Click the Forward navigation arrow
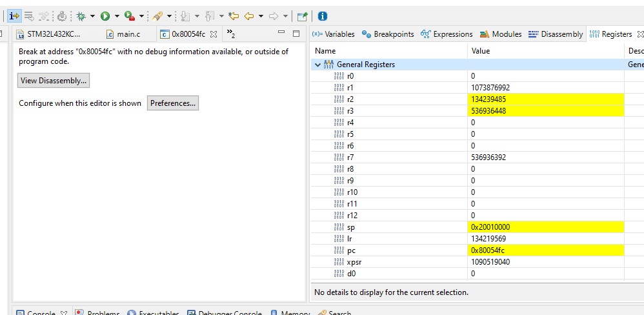 coord(274,16)
